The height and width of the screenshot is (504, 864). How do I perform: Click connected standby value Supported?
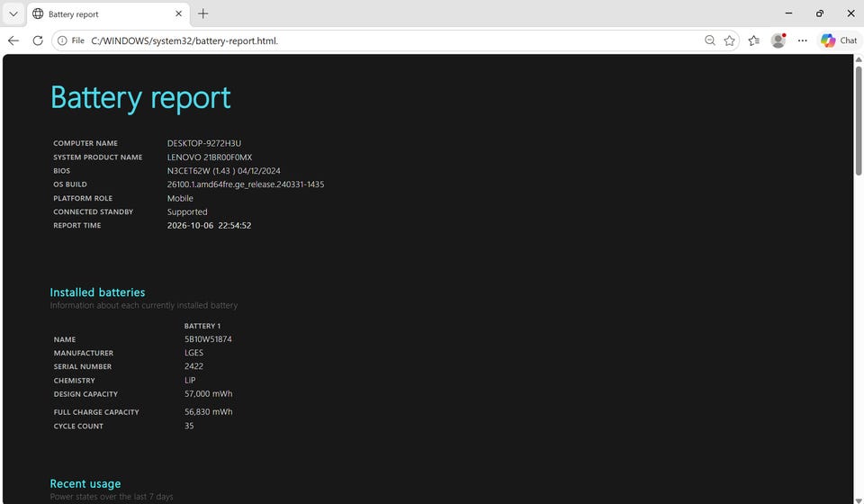(x=187, y=212)
